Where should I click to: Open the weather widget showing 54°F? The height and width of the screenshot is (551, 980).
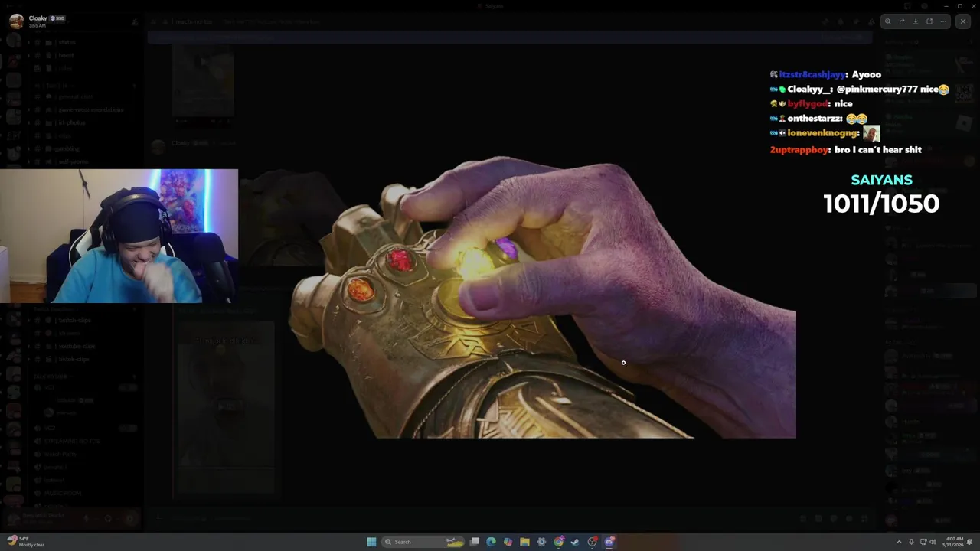coord(24,542)
